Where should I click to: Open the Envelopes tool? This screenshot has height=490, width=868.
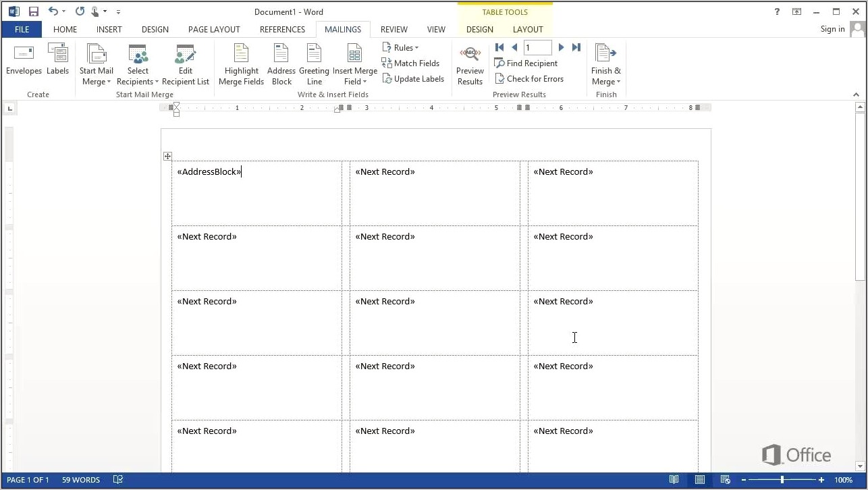pos(24,61)
